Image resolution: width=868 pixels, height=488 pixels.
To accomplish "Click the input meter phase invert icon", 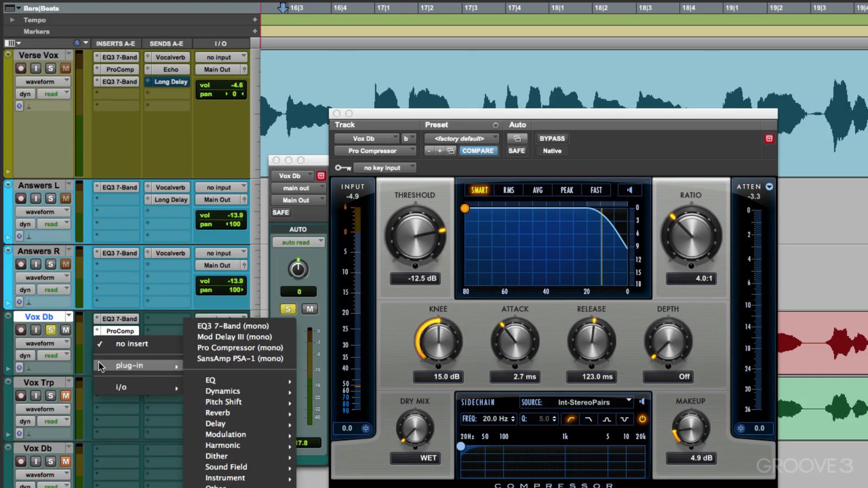I will 366,428.
